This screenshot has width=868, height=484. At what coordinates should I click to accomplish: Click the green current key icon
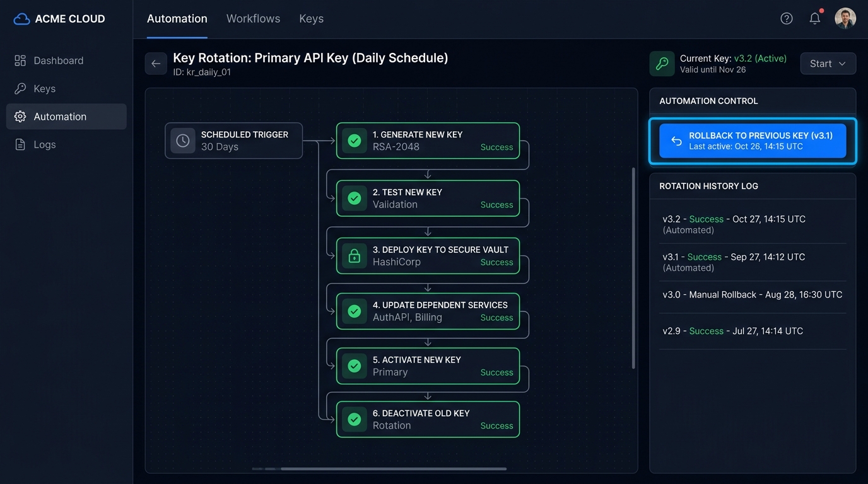point(662,64)
